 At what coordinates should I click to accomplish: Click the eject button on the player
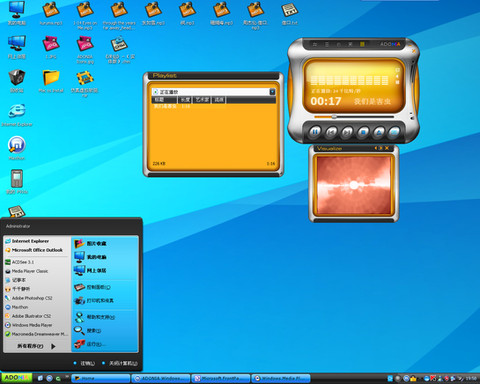pos(379,132)
